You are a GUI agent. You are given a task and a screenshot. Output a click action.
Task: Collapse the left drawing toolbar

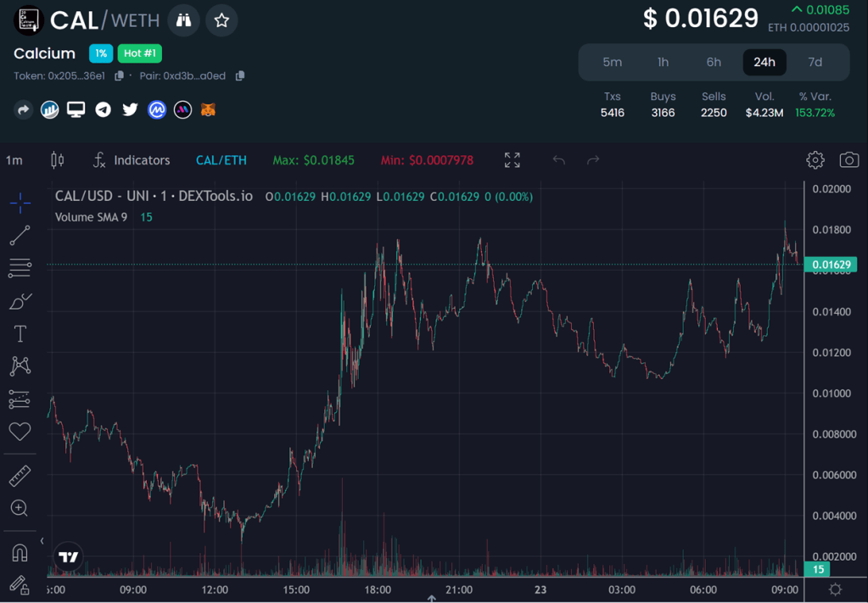coord(42,541)
